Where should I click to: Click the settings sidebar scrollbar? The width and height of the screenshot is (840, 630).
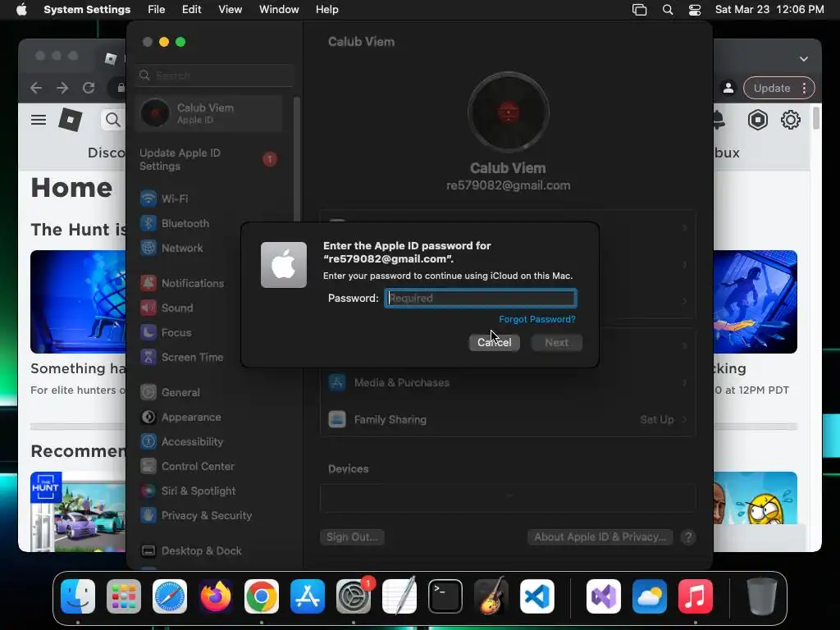[296, 160]
